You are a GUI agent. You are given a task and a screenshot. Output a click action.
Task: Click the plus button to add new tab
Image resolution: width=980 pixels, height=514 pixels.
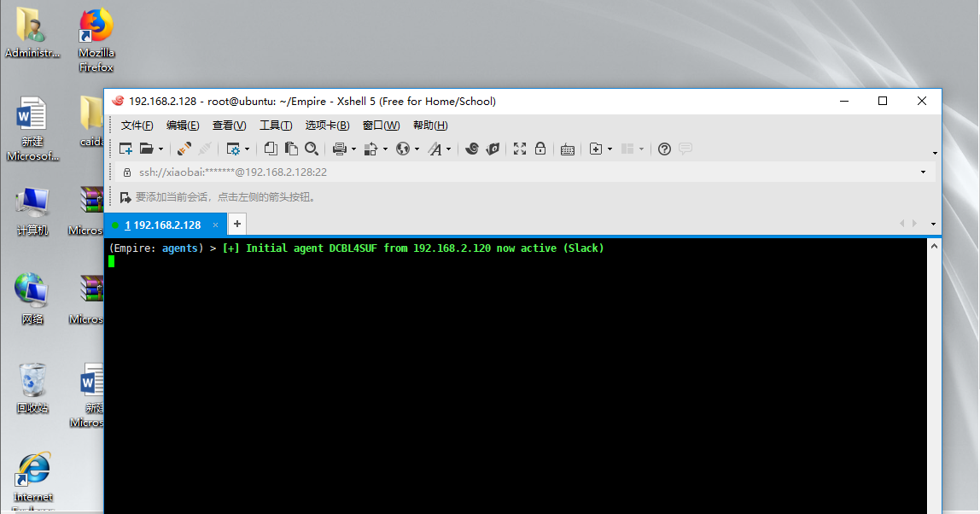[x=237, y=224]
